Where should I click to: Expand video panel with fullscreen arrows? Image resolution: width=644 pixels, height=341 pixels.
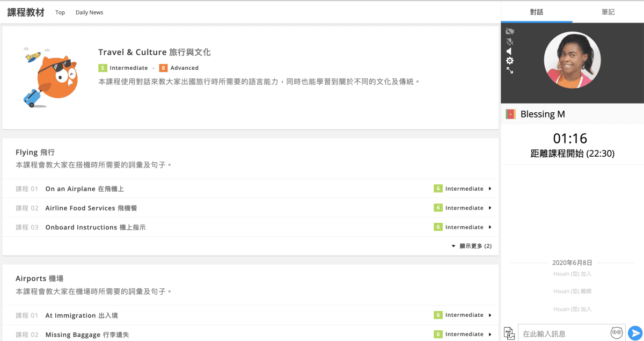coord(510,70)
